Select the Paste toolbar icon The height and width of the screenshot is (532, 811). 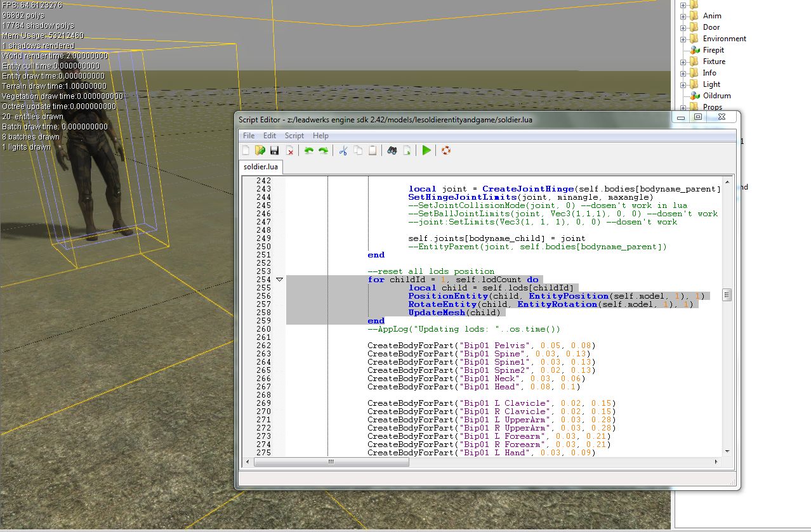373,150
